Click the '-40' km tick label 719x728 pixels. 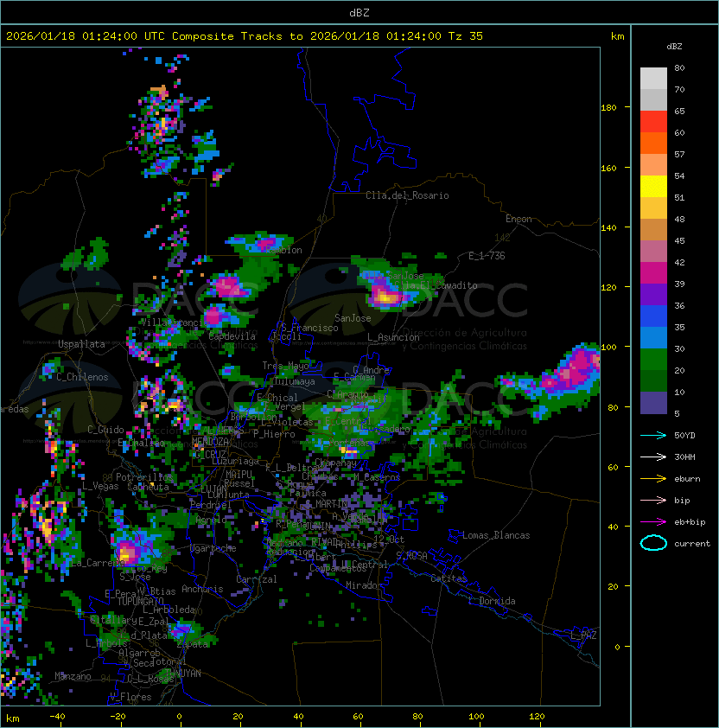57,717
